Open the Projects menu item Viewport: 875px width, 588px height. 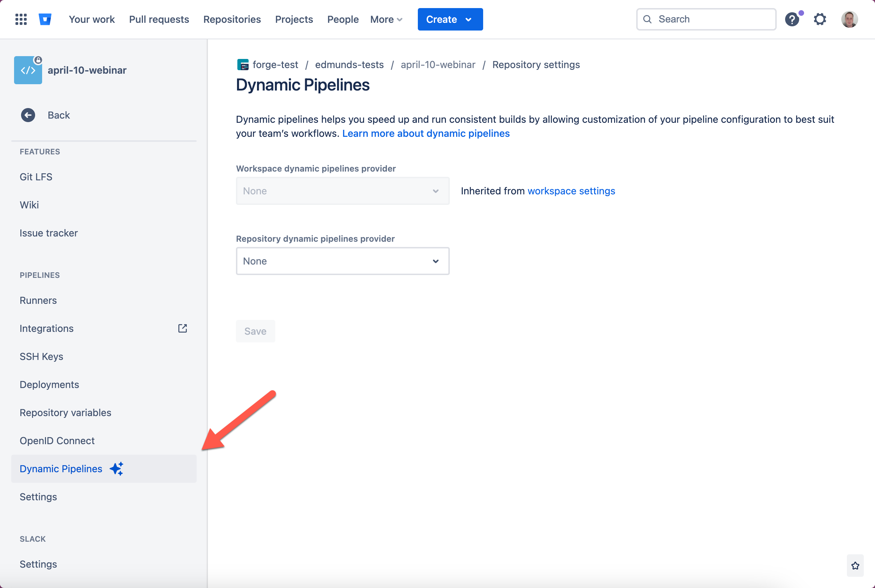(294, 19)
